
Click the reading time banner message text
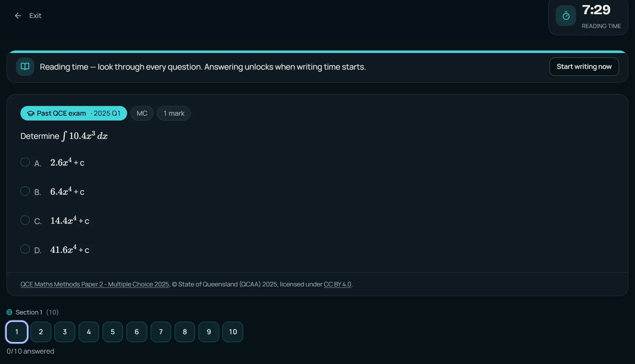203,67
